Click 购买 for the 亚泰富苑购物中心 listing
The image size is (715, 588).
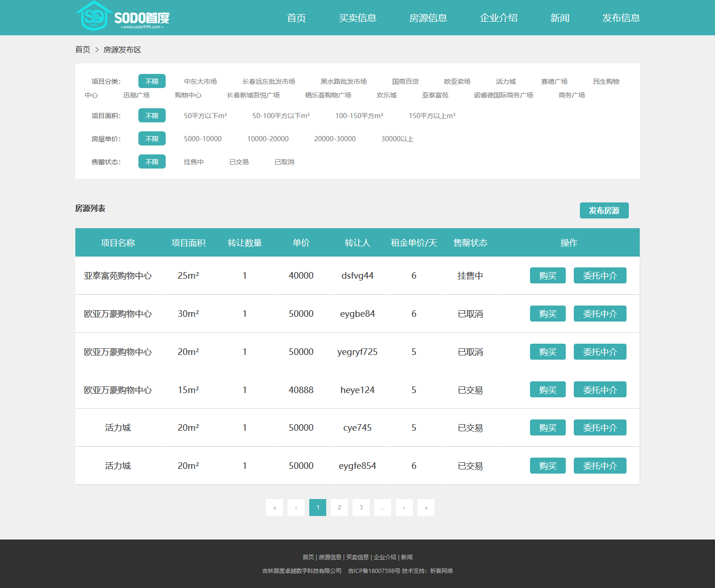tap(547, 275)
